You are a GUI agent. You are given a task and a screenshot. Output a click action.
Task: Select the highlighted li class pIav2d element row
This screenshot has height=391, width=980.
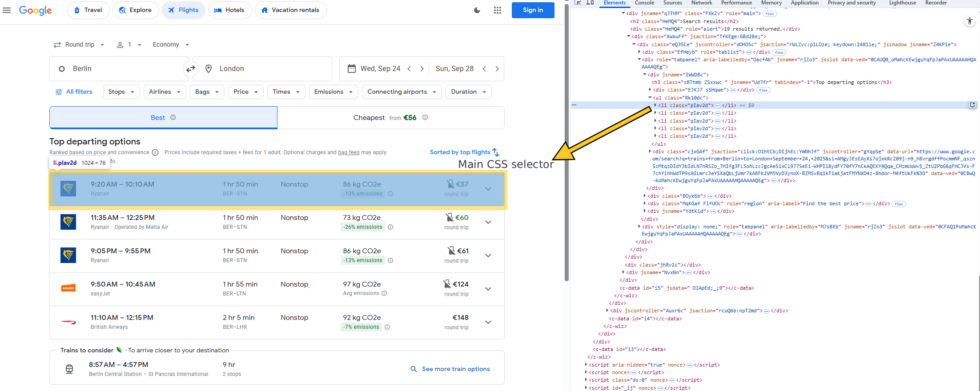coord(774,105)
